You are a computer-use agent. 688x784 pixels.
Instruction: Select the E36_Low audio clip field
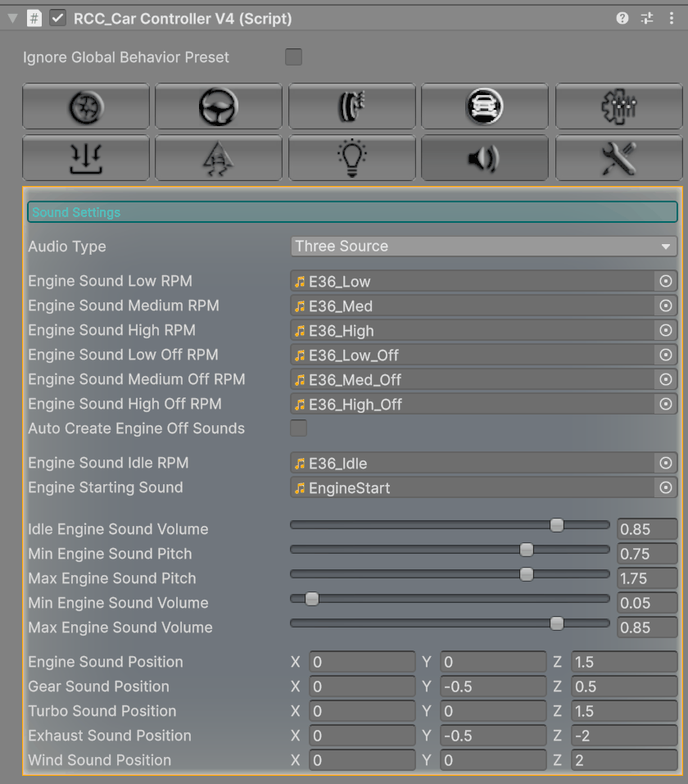tap(472, 281)
